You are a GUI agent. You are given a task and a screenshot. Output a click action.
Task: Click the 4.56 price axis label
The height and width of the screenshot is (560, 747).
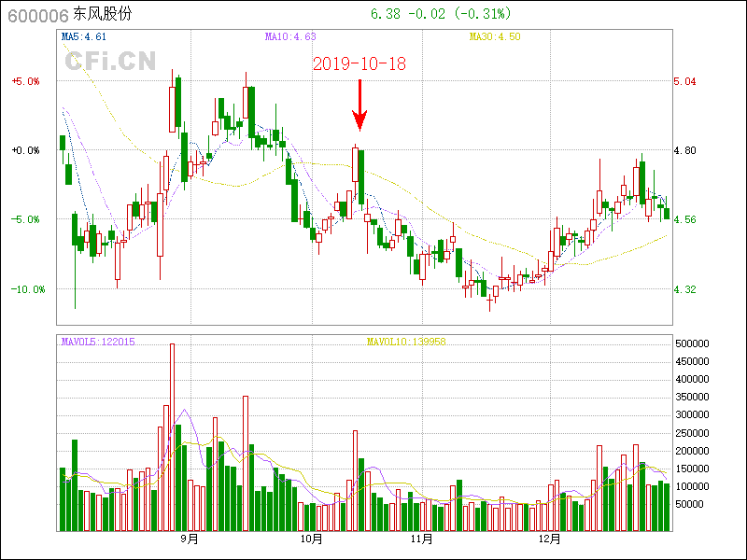(684, 219)
